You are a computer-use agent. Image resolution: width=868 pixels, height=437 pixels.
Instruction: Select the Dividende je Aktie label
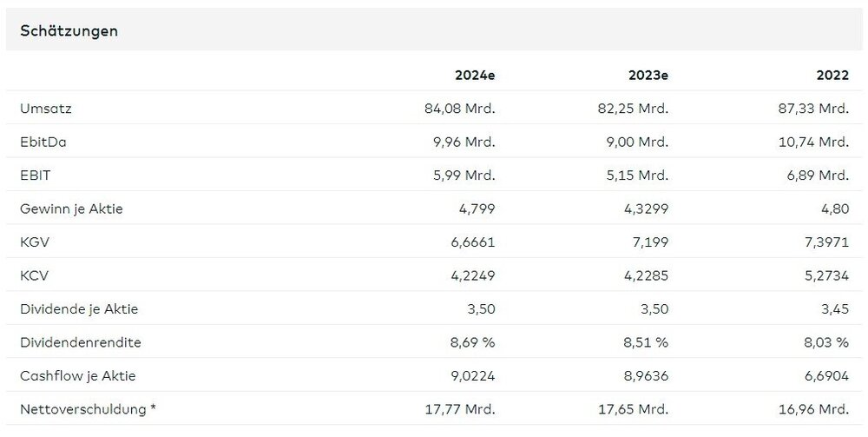pyautogui.click(x=79, y=308)
